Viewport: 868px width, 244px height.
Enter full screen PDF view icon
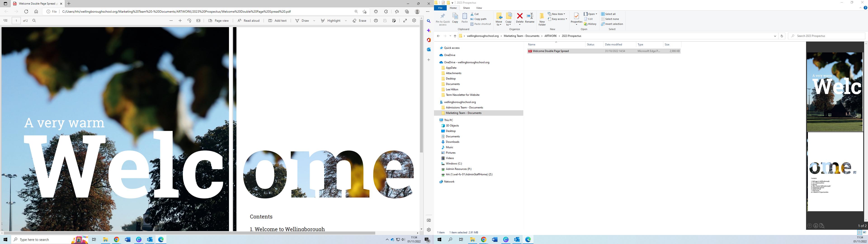[x=405, y=21]
